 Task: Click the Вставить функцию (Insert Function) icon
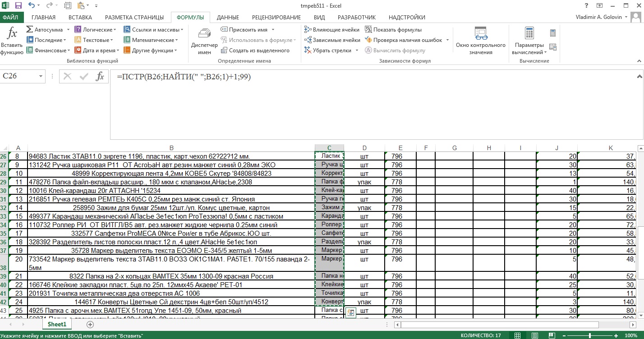[x=12, y=40]
